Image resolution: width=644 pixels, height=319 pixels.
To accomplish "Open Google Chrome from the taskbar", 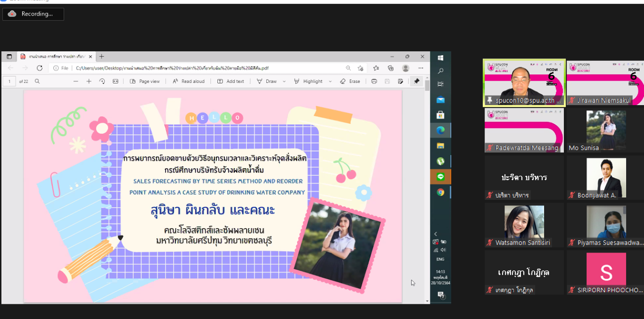I will click(440, 192).
